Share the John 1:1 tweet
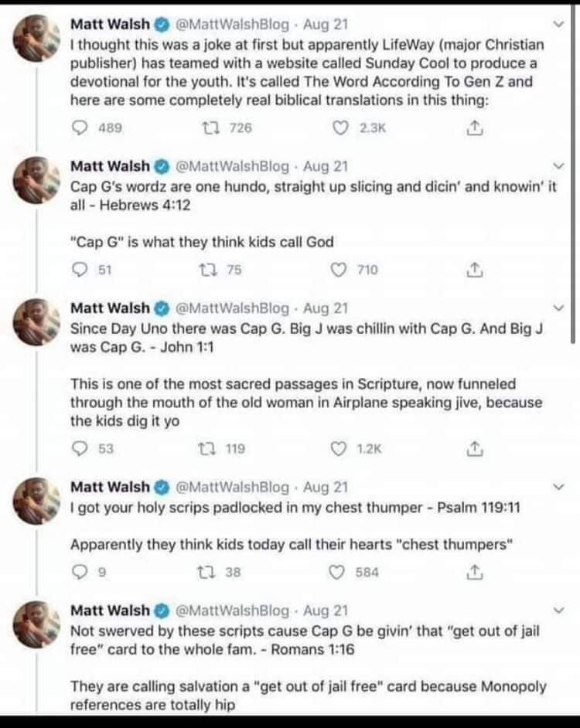This screenshot has height=728, width=580. click(x=476, y=448)
